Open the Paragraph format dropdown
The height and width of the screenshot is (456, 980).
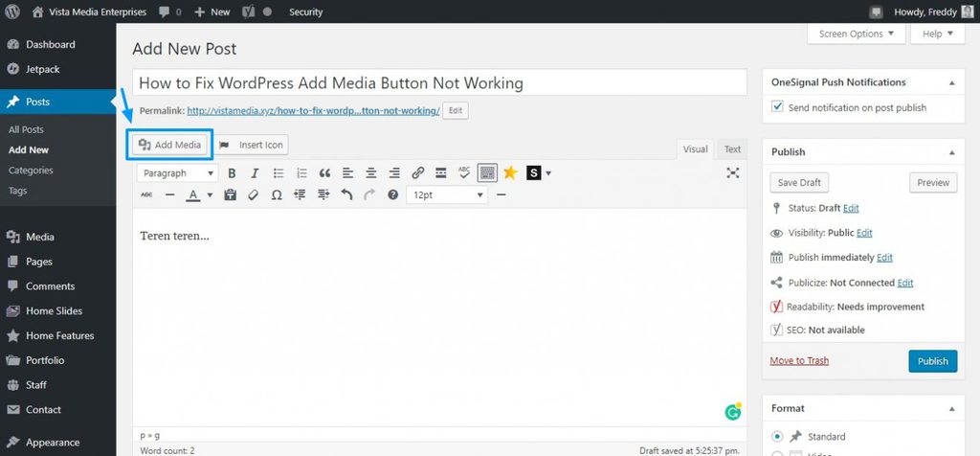[x=178, y=173]
